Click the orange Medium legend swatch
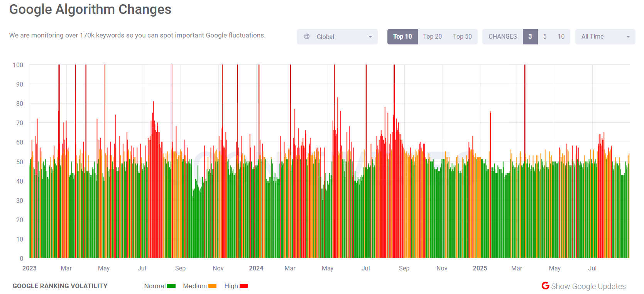The height and width of the screenshot is (294, 644). [x=212, y=286]
